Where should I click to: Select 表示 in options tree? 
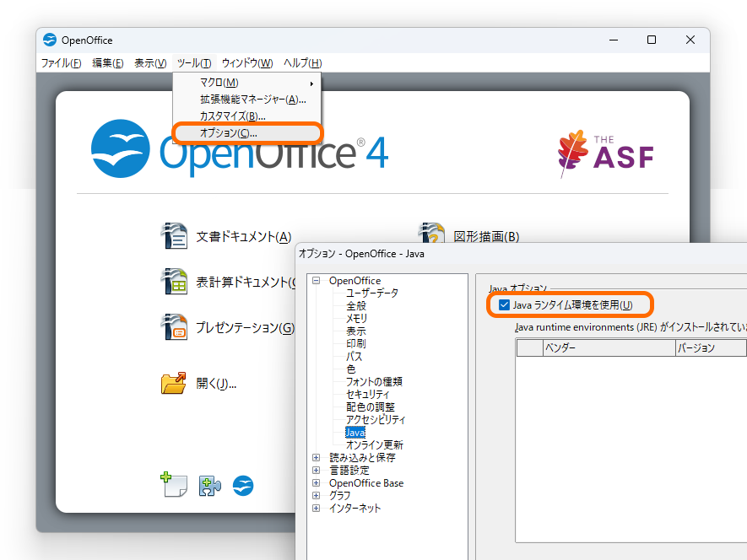[356, 331]
